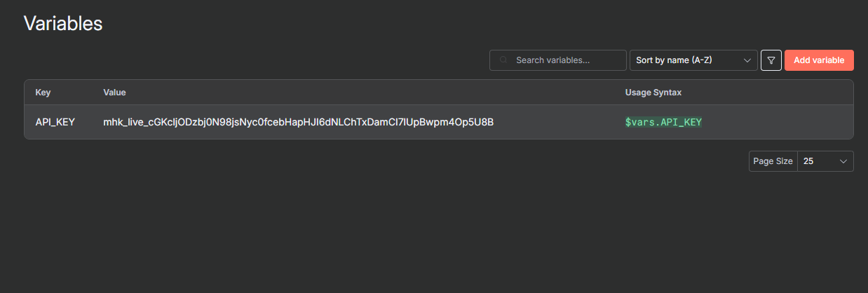
Task: Select the number 25 in page size box
Action: click(x=808, y=161)
